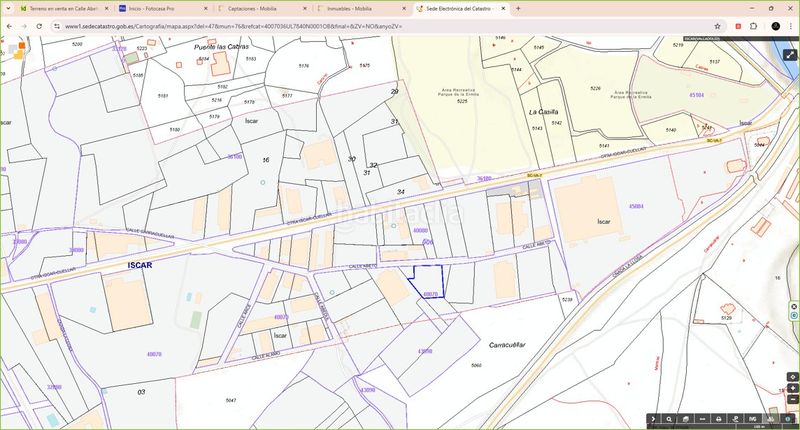
Task: Bookmark this page with the star icon
Action: coord(717,26)
